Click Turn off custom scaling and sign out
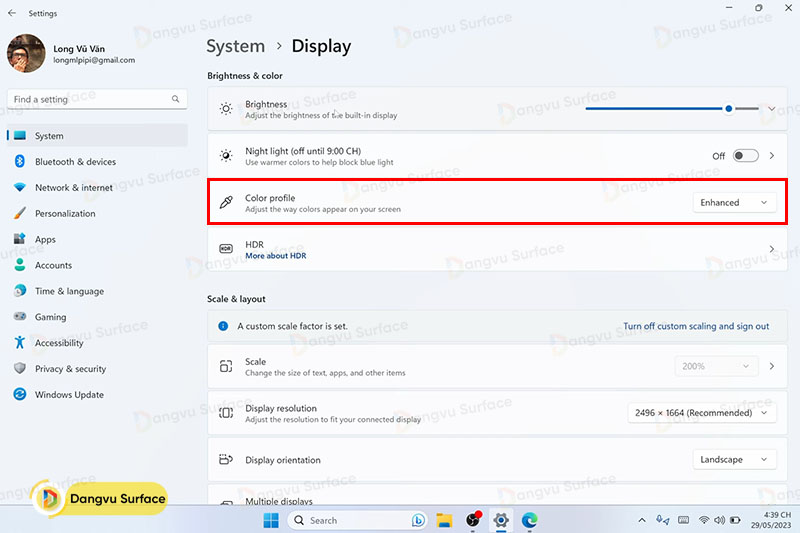 pos(696,326)
